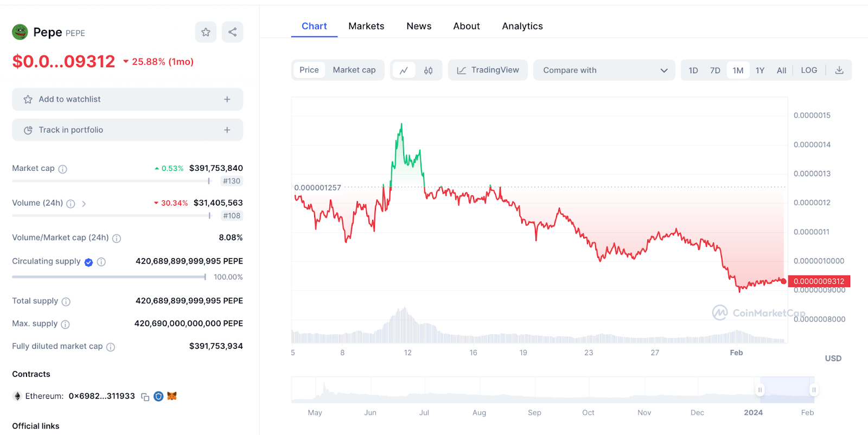Open Market cap info tooltip icon

click(62, 169)
